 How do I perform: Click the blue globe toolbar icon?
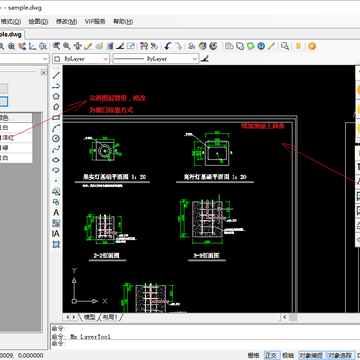pos(261,46)
